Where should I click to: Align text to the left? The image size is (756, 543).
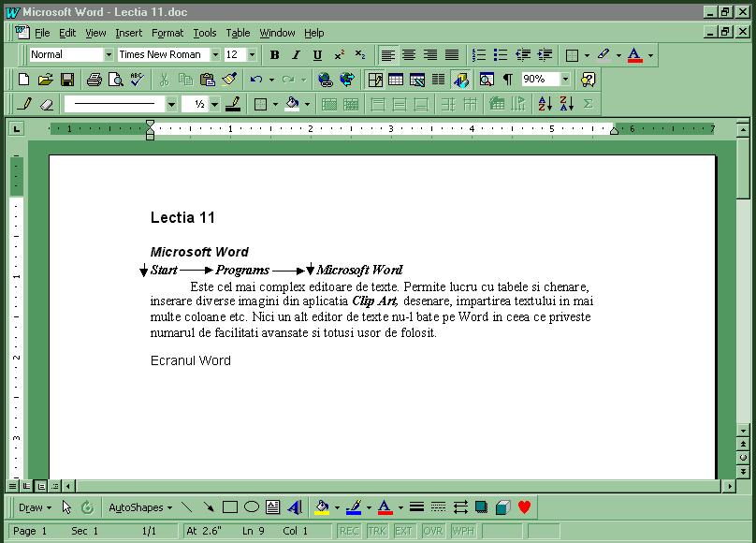click(387, 55)
